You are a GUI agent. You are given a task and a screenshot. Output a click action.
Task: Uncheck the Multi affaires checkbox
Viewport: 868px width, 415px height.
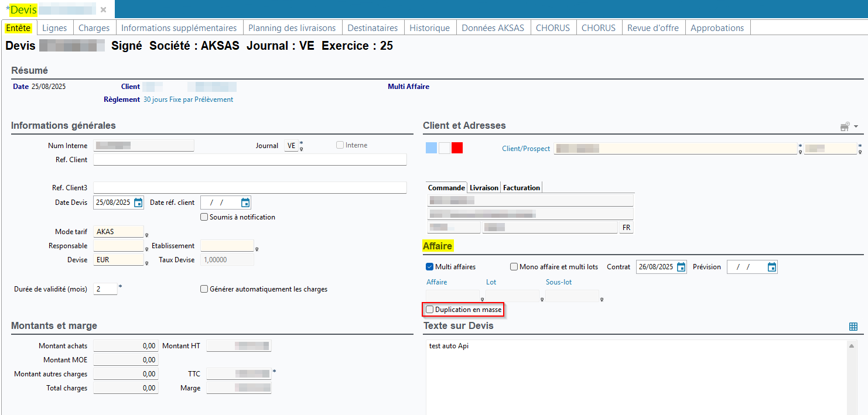point(430,267)
